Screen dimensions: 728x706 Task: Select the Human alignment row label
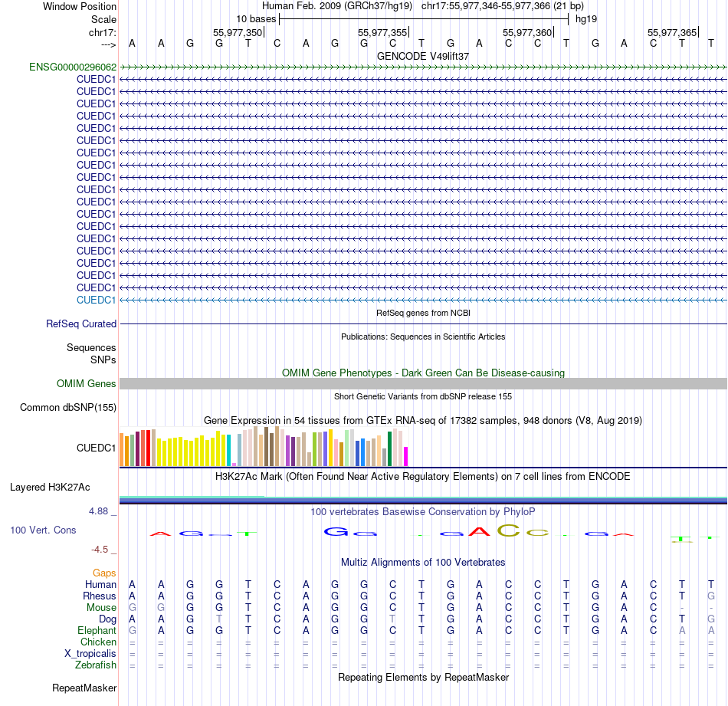(100, 584)
